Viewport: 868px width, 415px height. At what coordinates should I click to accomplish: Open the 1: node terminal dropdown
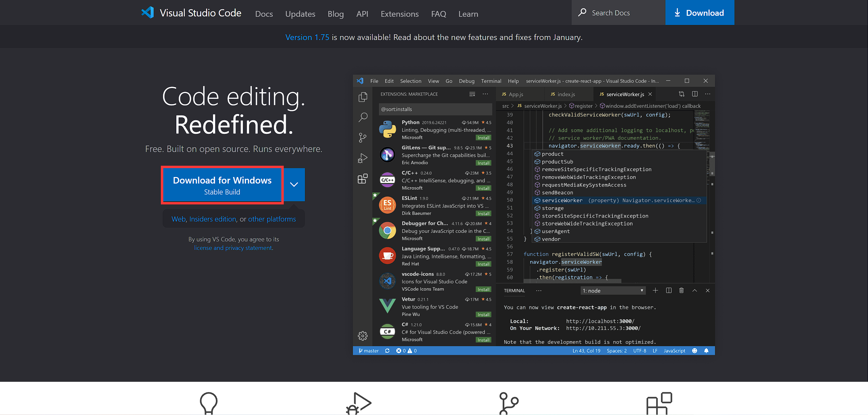[613, 291]
